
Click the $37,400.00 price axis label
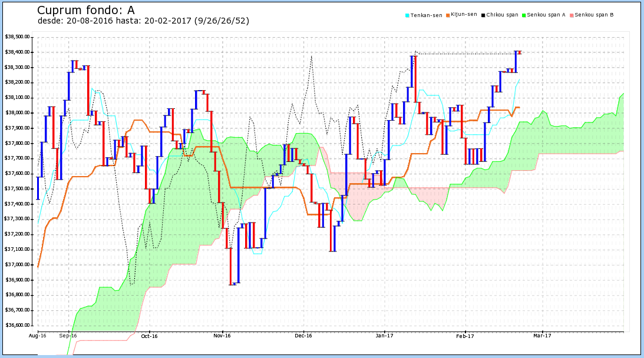[x=17, y=204]
